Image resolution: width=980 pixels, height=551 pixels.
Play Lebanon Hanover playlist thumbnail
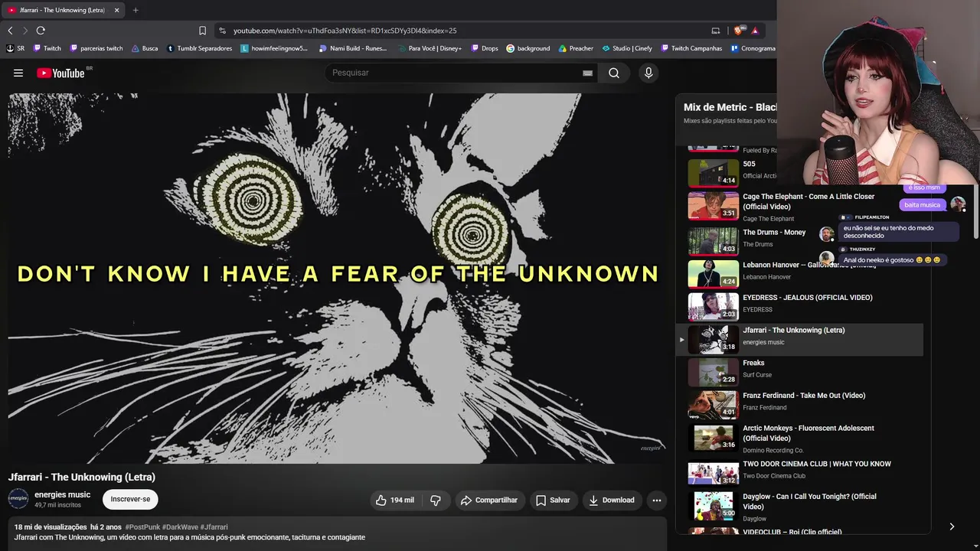713,274
